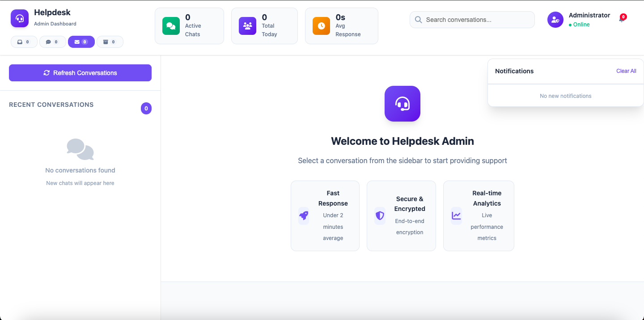Viewport: 644px width, 320px height.
Task: Click the Secure & Encrypted shield icon
Action: click(x=380, y=216)
